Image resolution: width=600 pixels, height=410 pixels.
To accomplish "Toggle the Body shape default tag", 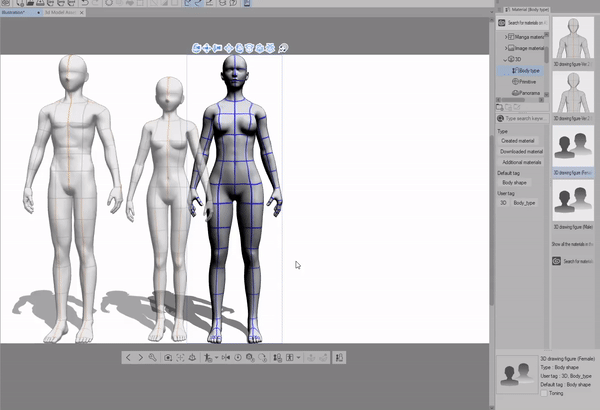I will click(514, 183).
